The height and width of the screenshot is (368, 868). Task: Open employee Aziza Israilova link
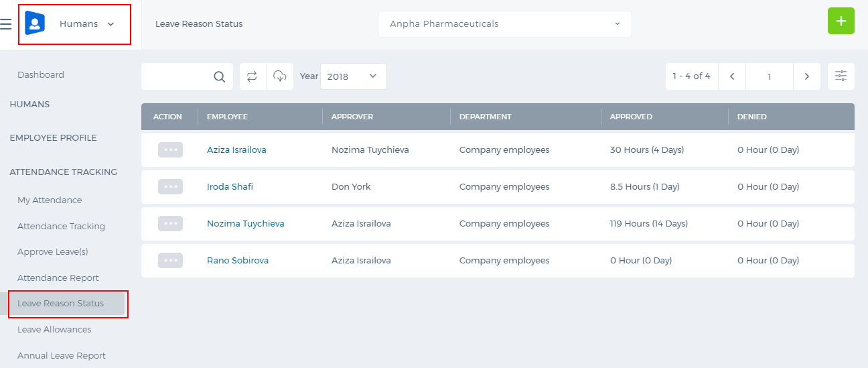[236, 150]
